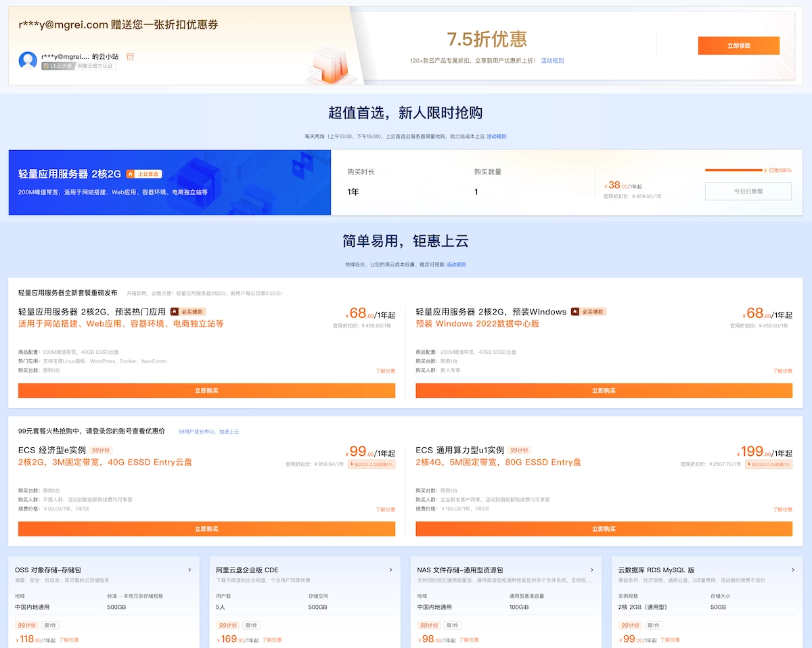The width and height of the screenshot is (812, 648).
Task: Click 了解优惠 on 预装Windows card
Action: click(782, 371)
